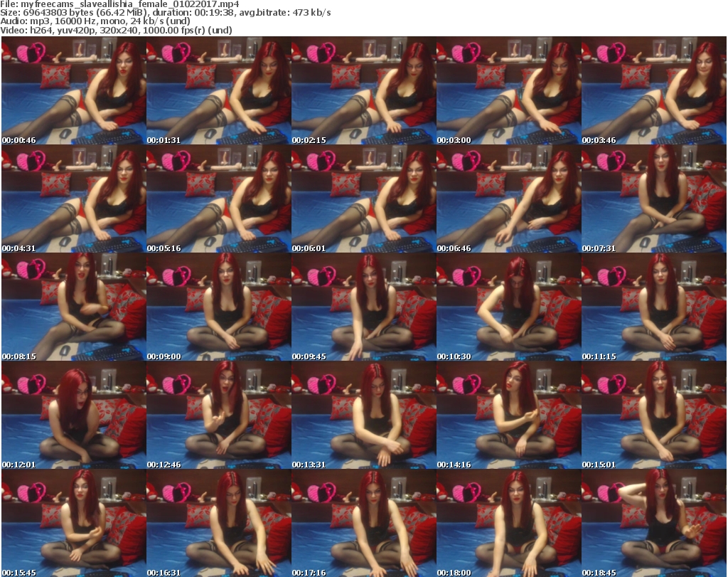Select the thumbnail stamped 00:09:45
728x577 pixels.
(363, 307)
